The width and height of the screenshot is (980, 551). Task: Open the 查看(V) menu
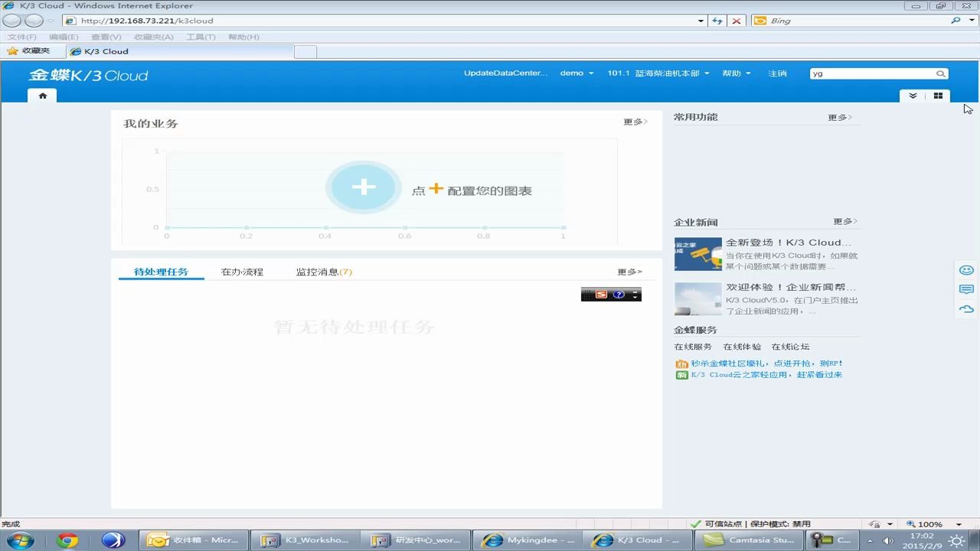click(106, 37)
